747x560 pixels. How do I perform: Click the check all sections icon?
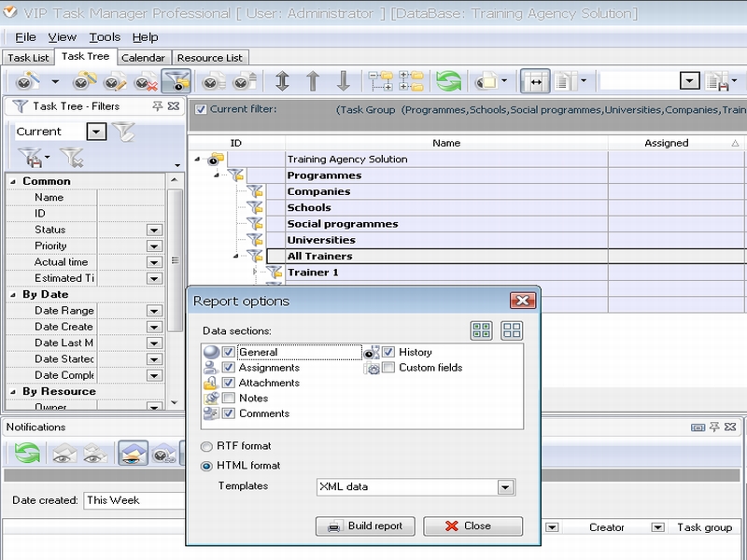click(x=481, y=330)
